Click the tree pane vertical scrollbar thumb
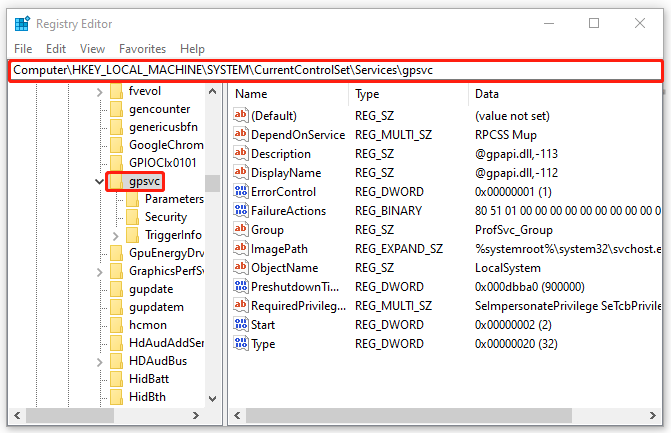 coord(212,183)
